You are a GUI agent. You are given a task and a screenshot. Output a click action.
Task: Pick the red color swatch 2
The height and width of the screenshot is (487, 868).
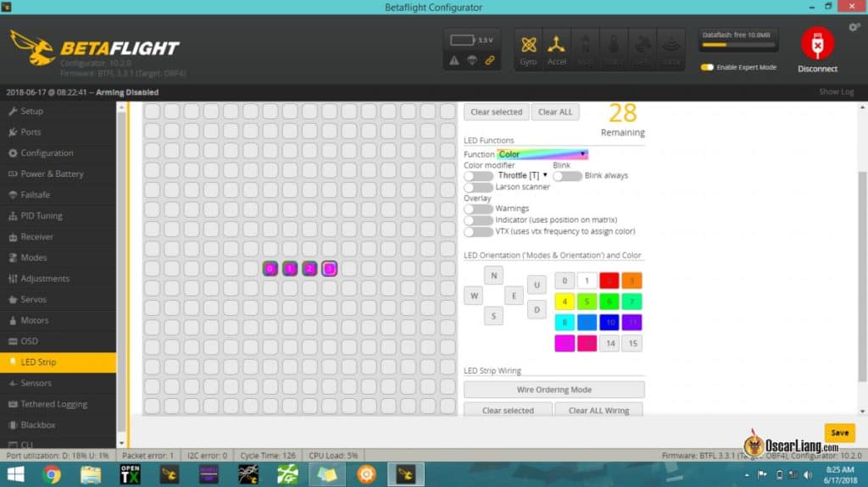(609, 280)
